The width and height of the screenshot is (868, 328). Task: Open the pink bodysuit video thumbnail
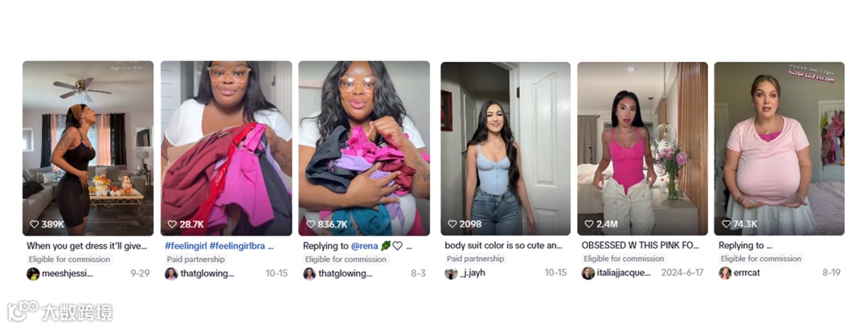642,149
